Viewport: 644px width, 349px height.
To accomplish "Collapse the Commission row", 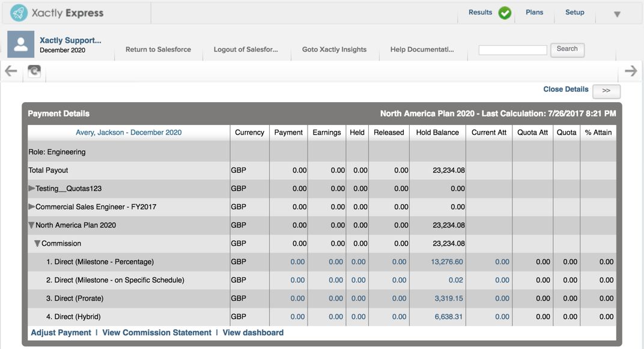I will click(37, 243).
